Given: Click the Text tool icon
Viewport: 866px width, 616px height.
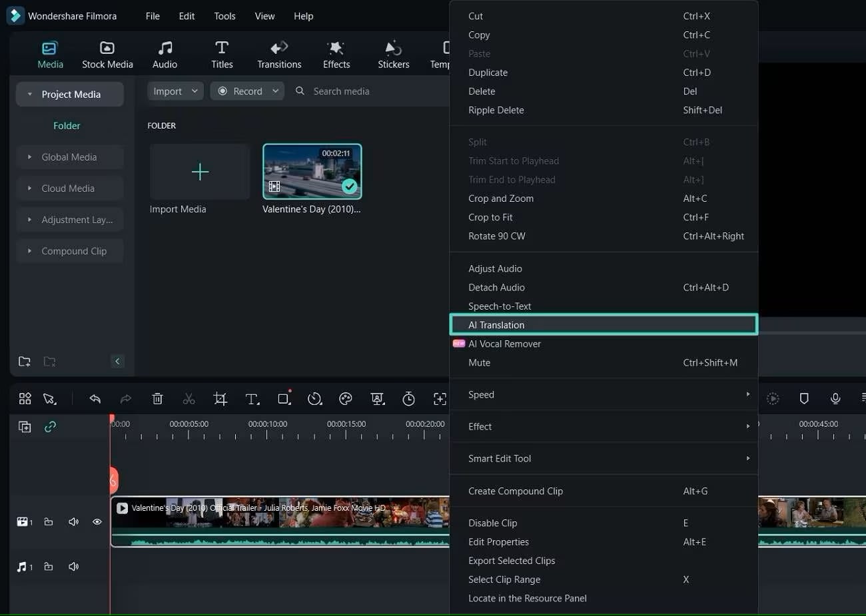Looking at the screenshot, I should click(252, 399).
